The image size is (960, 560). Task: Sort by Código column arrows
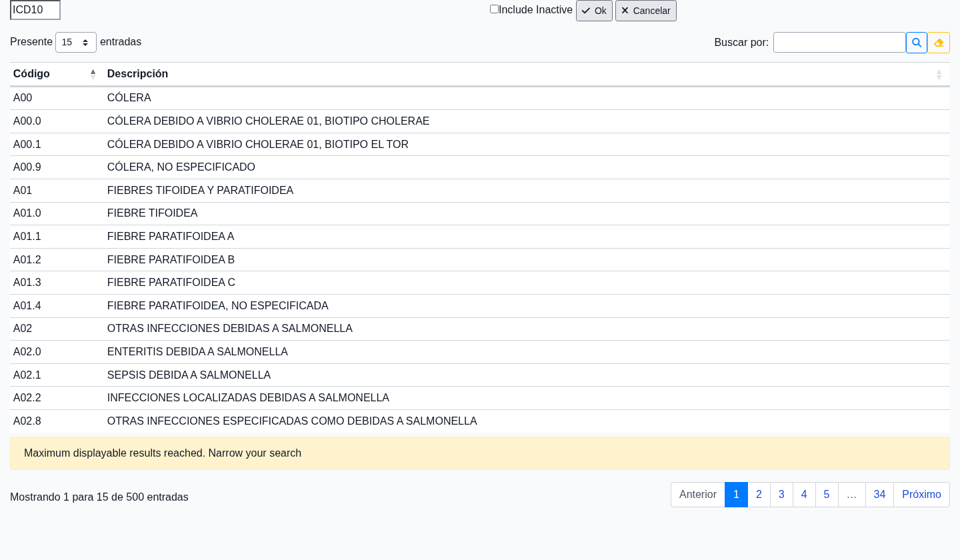[93, 74]
